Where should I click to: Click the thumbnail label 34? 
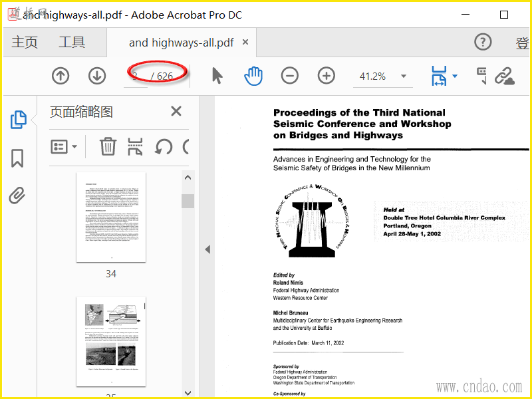(111, 274)
